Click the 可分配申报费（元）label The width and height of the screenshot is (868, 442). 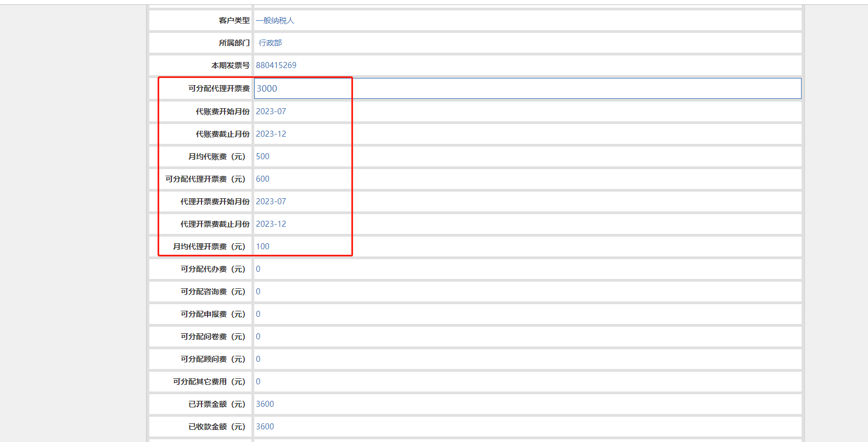tap(214, 314)
